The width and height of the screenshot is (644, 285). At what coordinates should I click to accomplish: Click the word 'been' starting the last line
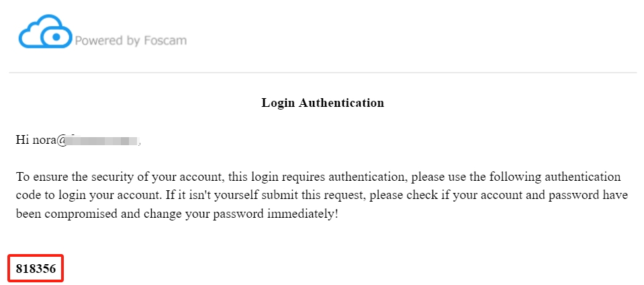[x=26, y=214]
